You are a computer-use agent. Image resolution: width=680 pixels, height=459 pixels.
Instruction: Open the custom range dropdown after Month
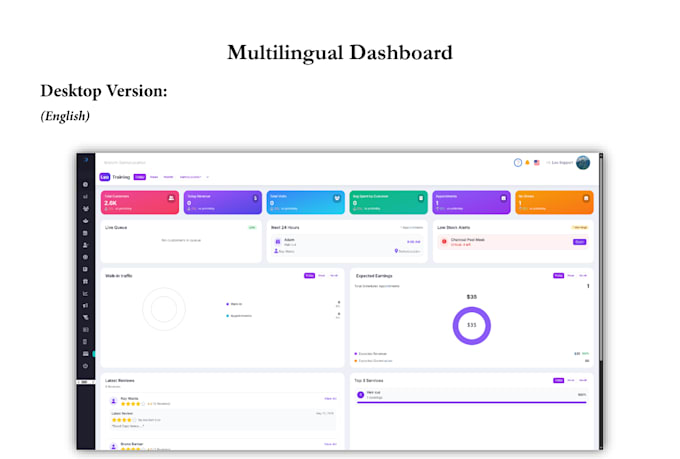(x=193, y=177)
